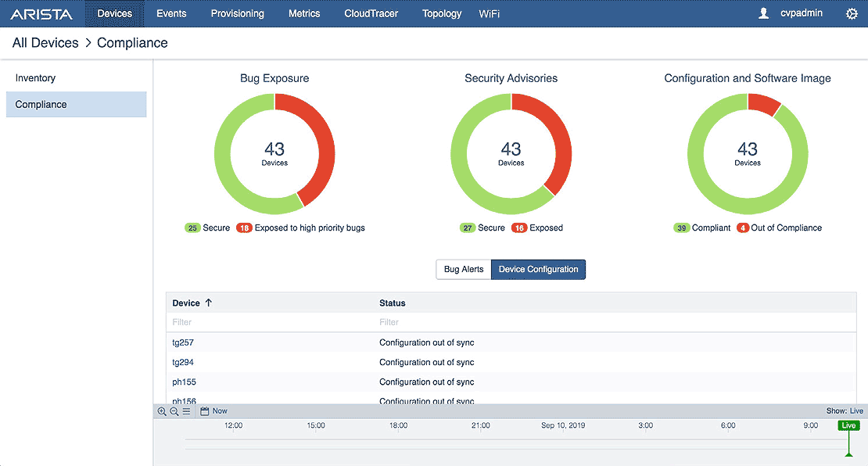Switch to the Topology tab

point(441,13)
